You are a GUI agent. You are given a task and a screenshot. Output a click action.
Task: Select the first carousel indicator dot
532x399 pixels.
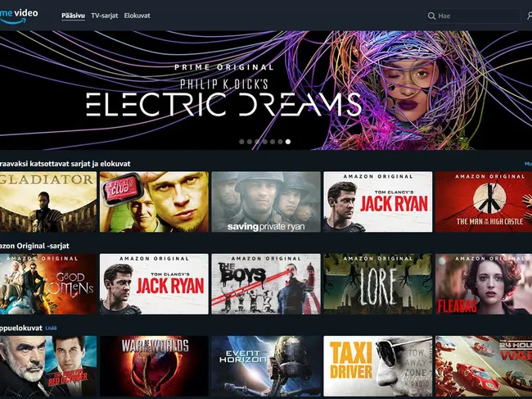pyautogui.click(x=241, y=142)
